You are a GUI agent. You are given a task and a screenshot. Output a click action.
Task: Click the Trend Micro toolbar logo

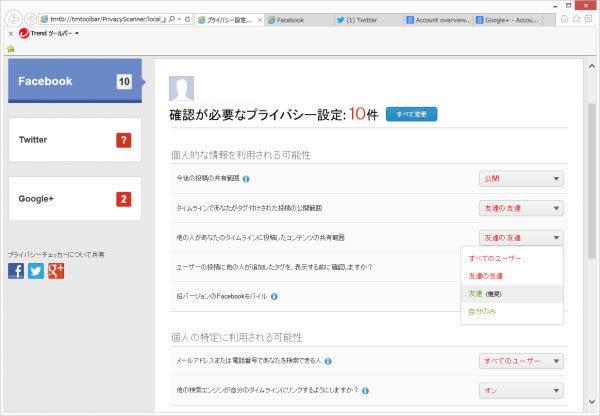tap(24, 33)
